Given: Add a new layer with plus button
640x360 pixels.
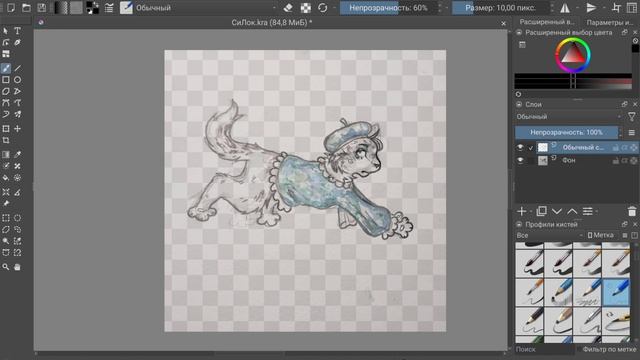Looking at the screenshot, I should coord(521,211).
